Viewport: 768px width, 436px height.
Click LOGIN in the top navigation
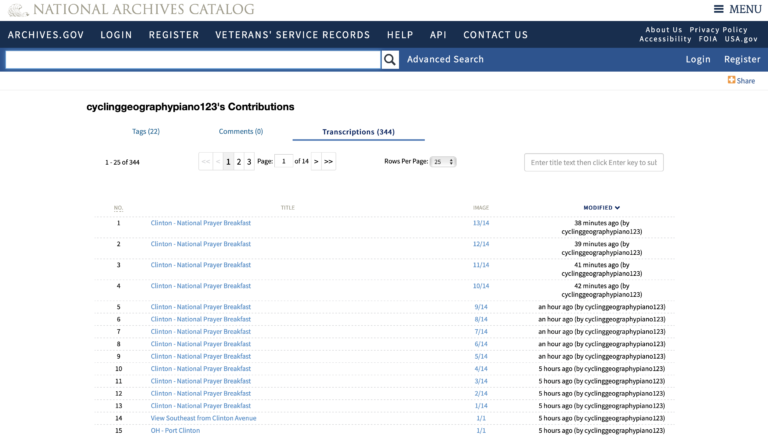[116, 35]
